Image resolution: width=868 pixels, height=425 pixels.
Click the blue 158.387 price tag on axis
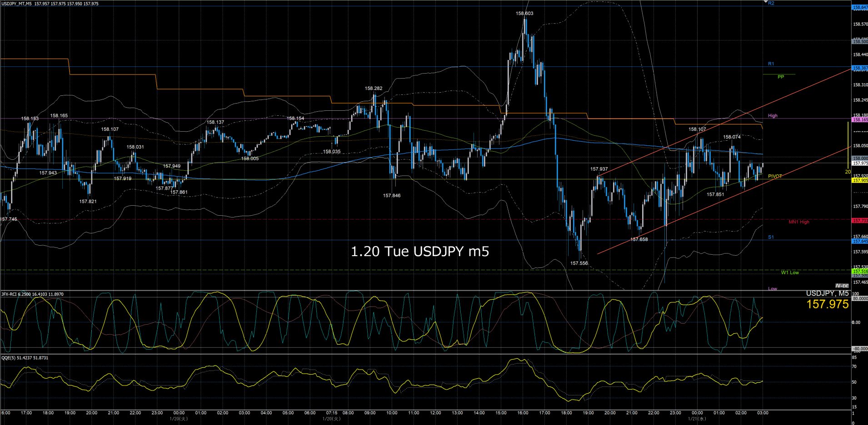860,68
